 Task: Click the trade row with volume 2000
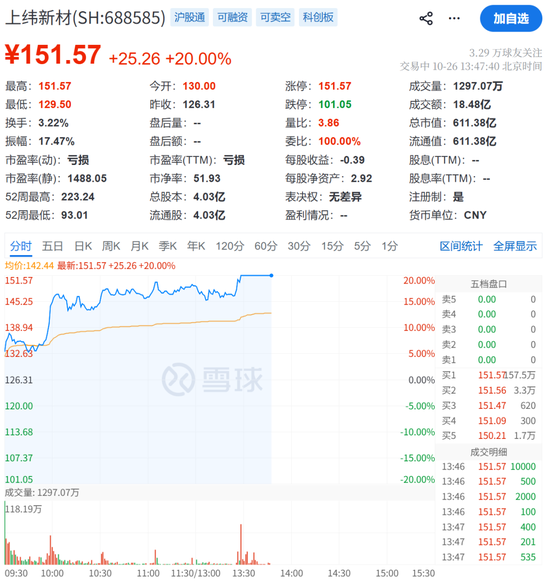click(488, 497)
